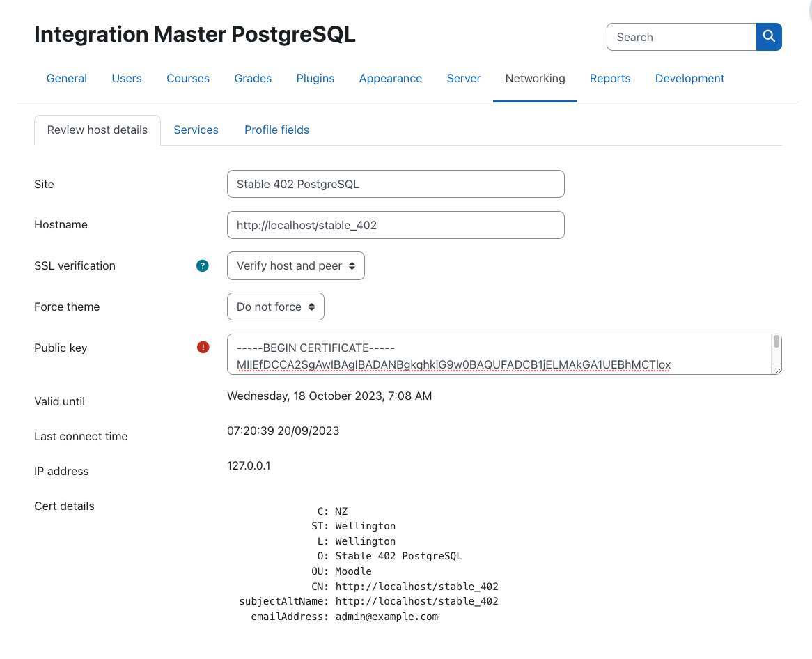Click the 'SSL verification' field label
The width and height of the screenshot is (812, 659).
75,266
